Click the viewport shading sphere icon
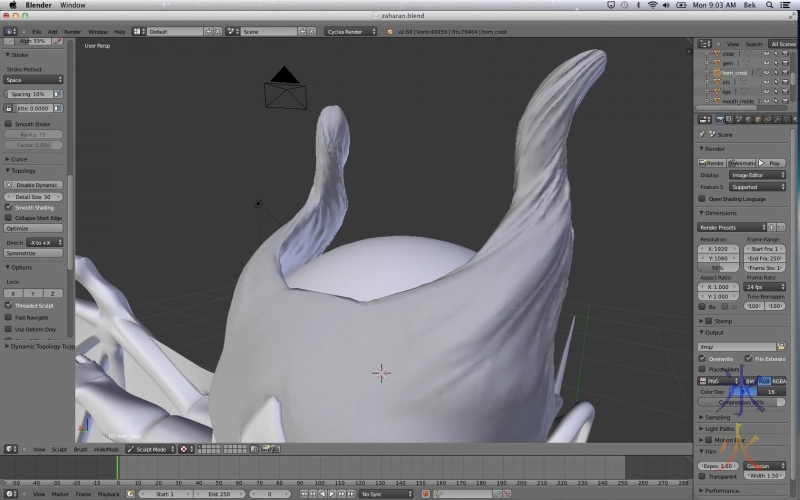The image size is (800, 500). point(185,449)
